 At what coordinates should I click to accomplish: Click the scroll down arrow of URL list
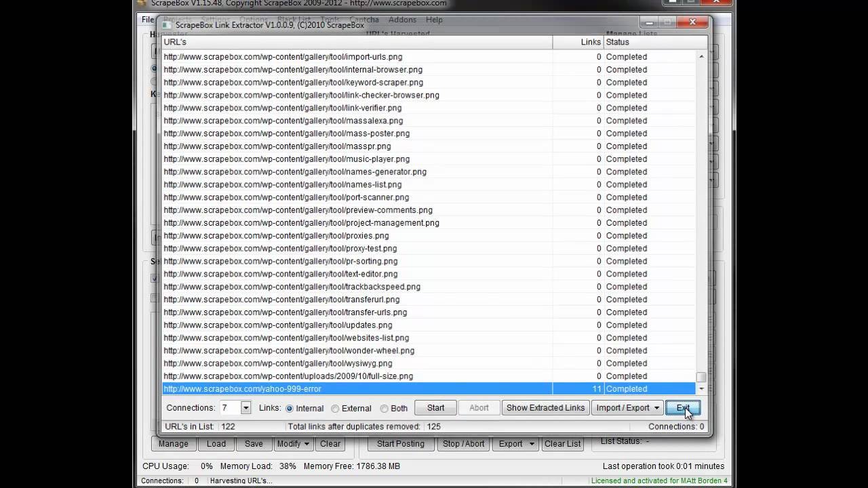pyautogui.click(x=701, y=389)
